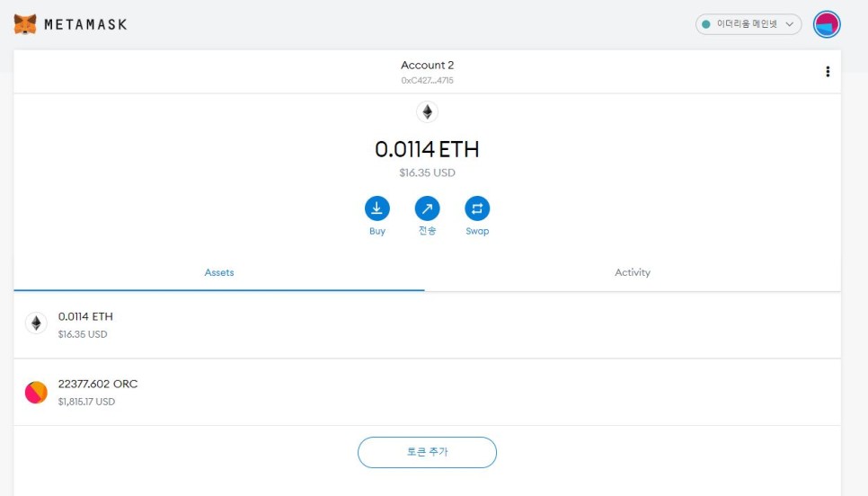Click the METAMASK wordmark text
This screenshot has width=868, height=496.
pos(85,24)
